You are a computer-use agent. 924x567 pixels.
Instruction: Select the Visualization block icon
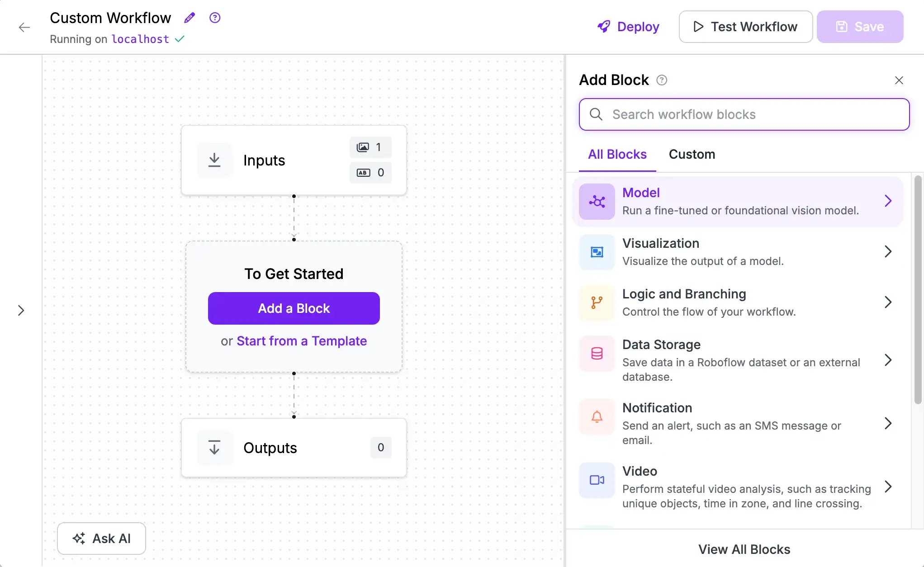(597, 252)
